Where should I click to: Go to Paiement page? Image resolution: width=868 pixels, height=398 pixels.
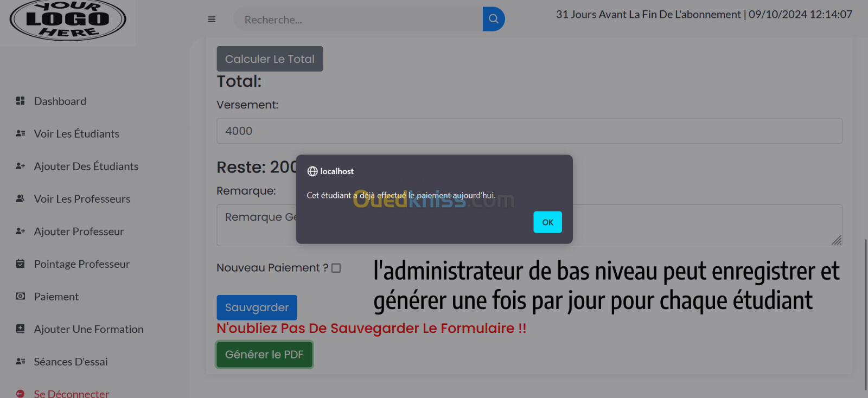56,296
